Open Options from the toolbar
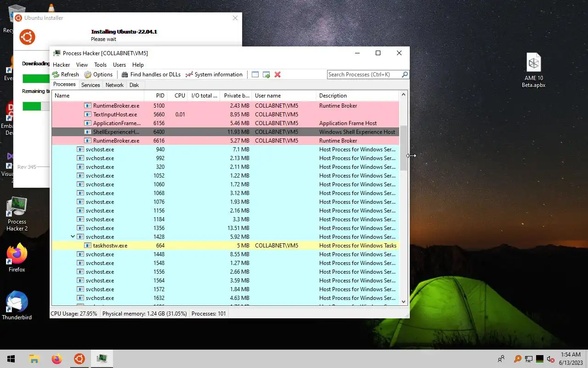 pos(98,75)
